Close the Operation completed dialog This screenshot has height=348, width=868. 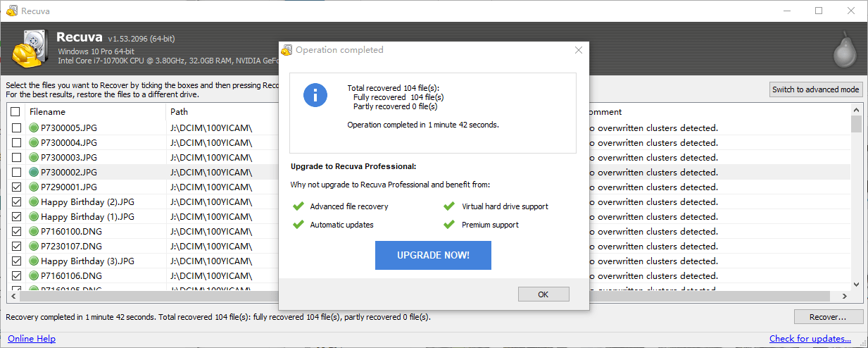579,50
